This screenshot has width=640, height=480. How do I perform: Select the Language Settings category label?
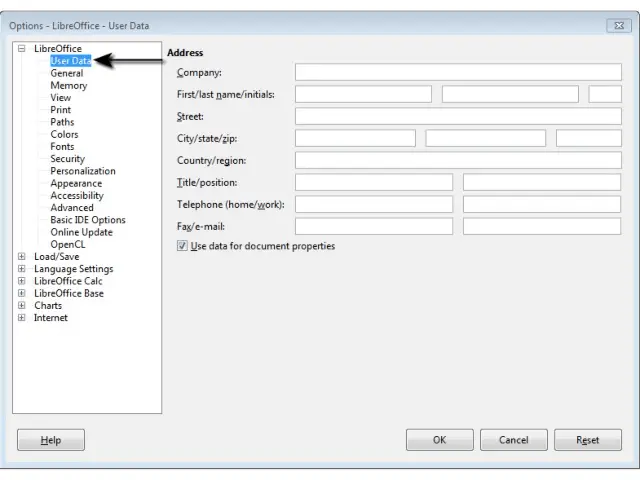click(73, 269)
